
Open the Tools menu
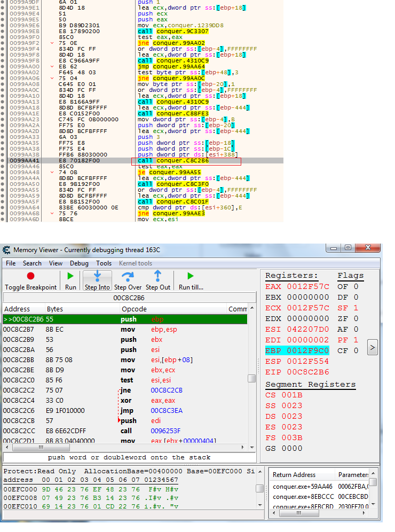(x=104, y=263)
